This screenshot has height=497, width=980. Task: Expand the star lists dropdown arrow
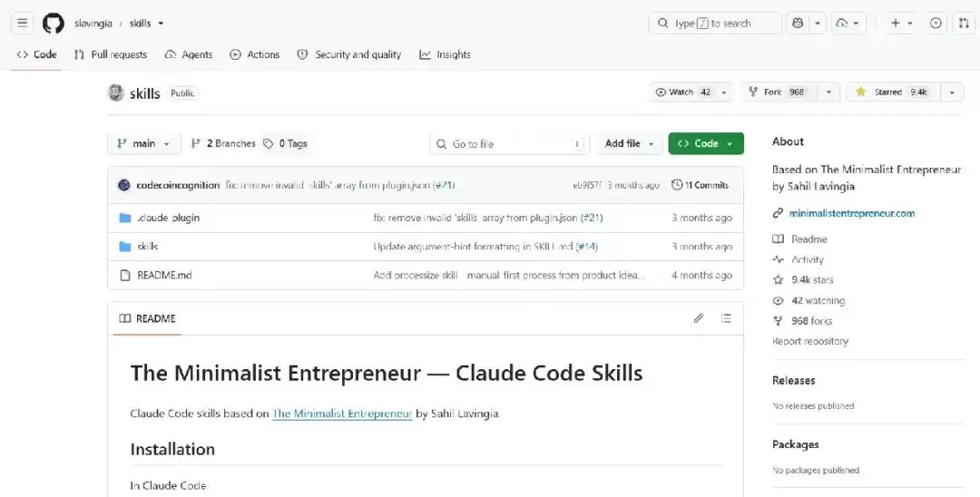[x=952, y=92]
